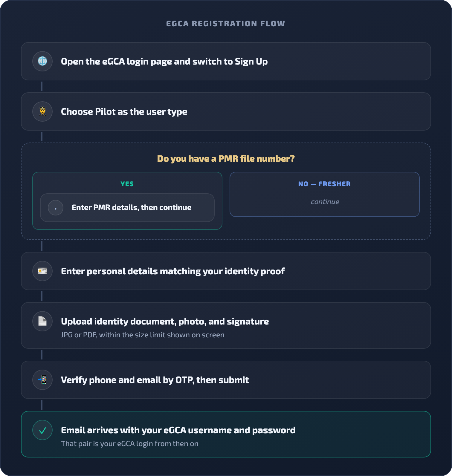Click the phone OTP icon
The image size is (452, 476).
coord(42,380)
